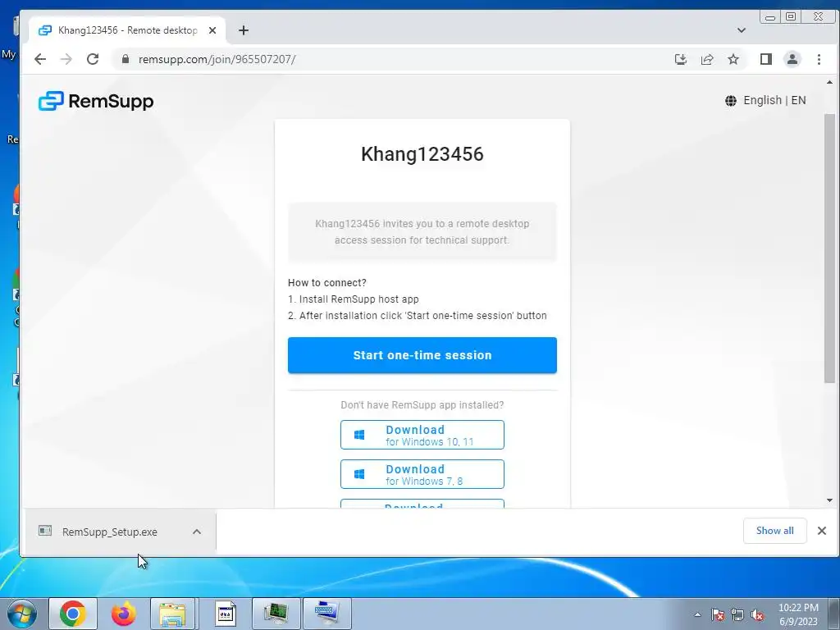
Task: Open the install app icon in address bar
Action: pos(680,59)
